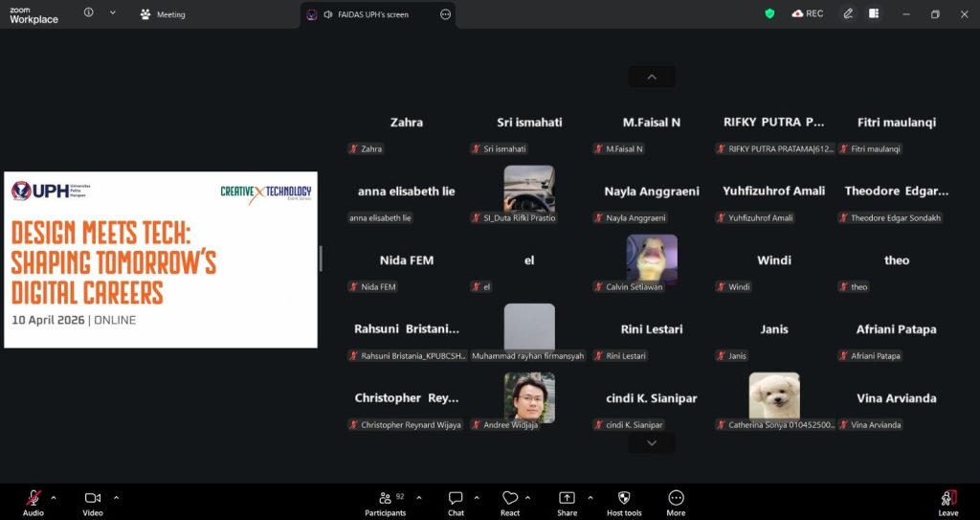Expand audio settings arrow next to Audio

[54, 497]
